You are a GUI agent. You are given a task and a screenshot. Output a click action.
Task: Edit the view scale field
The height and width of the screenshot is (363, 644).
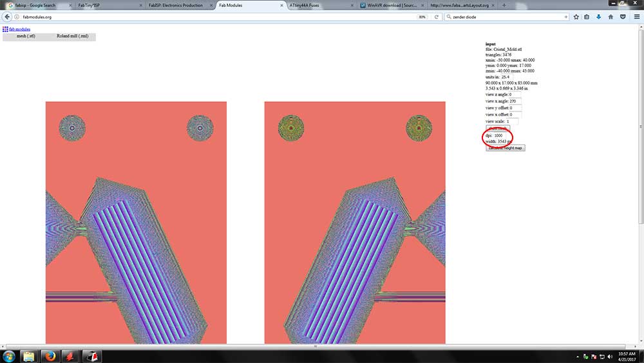[x=512, y=121]
